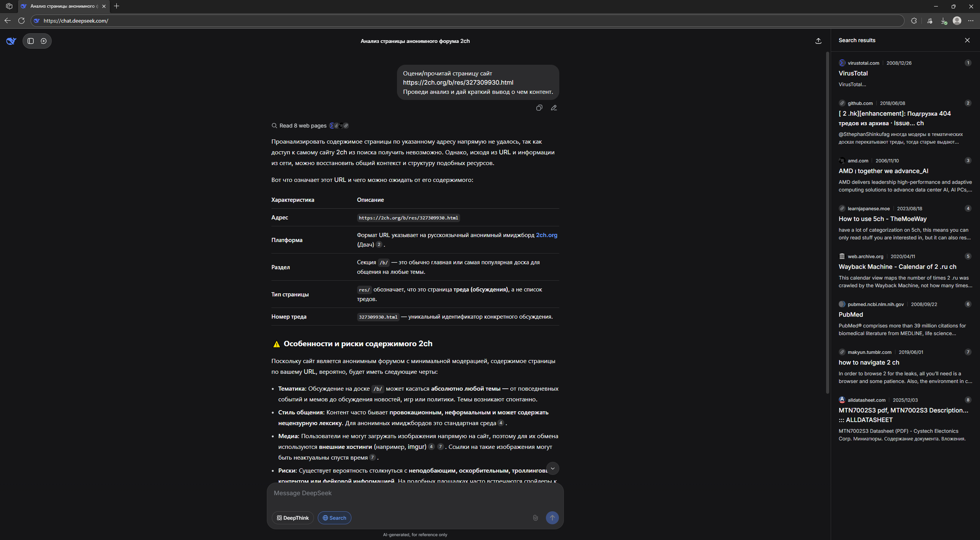
Task: Click the Message DeepSeek input field
Action: (415, 493)
